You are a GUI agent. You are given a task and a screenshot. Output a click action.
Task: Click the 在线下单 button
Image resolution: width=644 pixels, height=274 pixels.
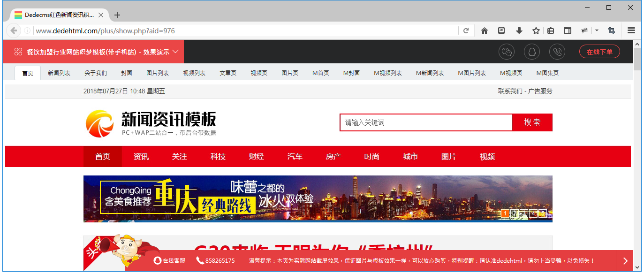pyautogui.click(x=599, y=52)
